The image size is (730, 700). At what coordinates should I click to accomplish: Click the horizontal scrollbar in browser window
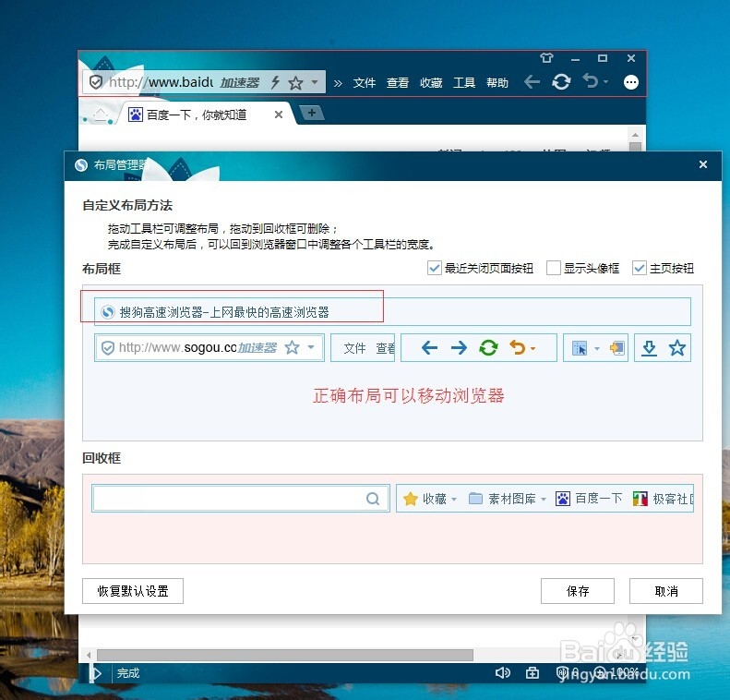[285, 655]
